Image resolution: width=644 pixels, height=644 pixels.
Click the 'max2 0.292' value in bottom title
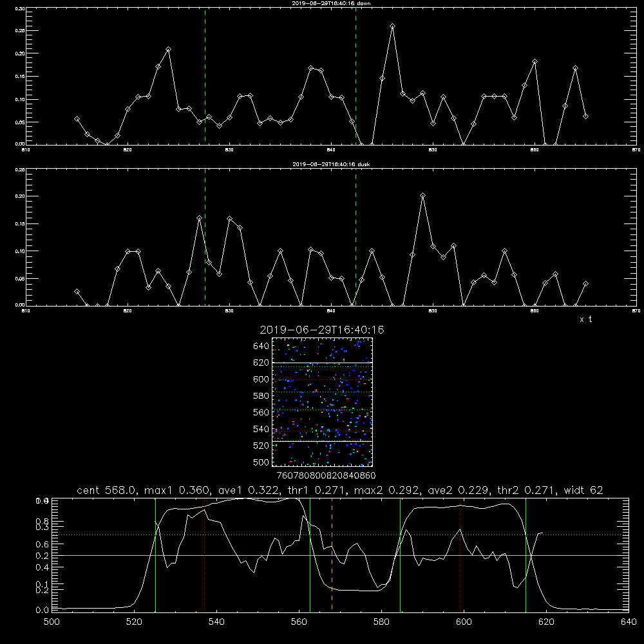tap(387, 490)
